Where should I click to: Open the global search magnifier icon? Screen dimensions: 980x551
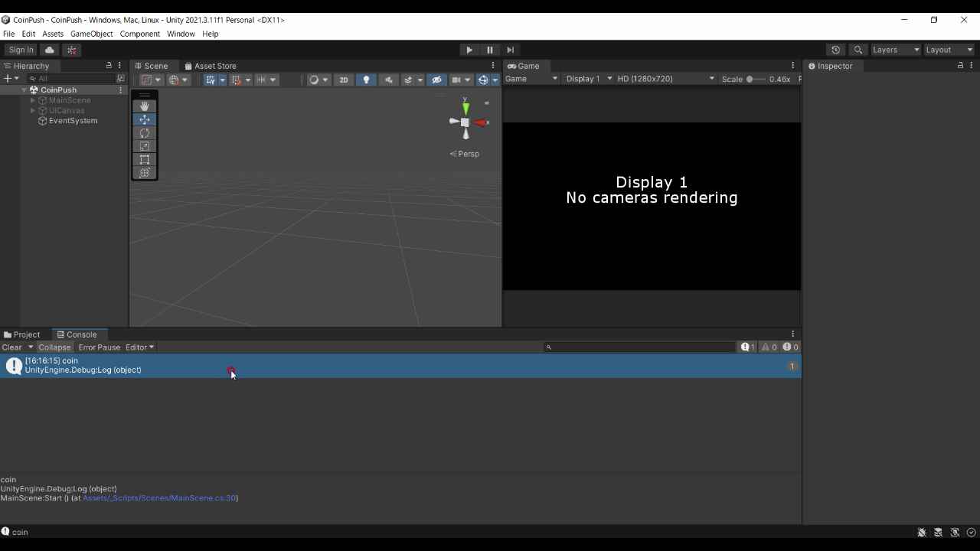[858, 50]
